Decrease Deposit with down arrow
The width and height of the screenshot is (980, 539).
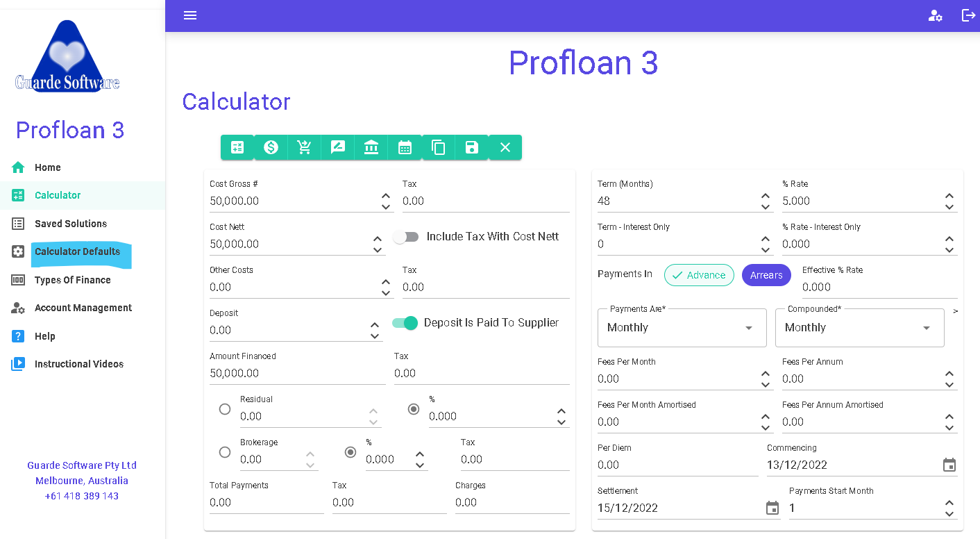point(375,336)
